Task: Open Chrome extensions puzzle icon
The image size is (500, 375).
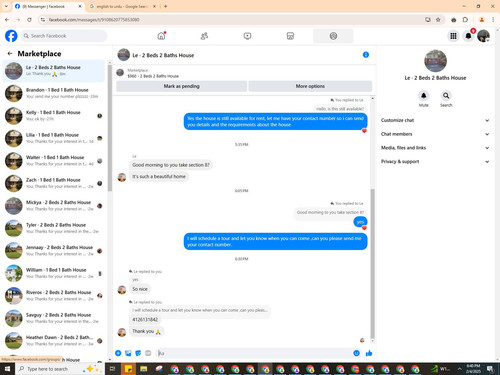Action: [x=465, y=20]
